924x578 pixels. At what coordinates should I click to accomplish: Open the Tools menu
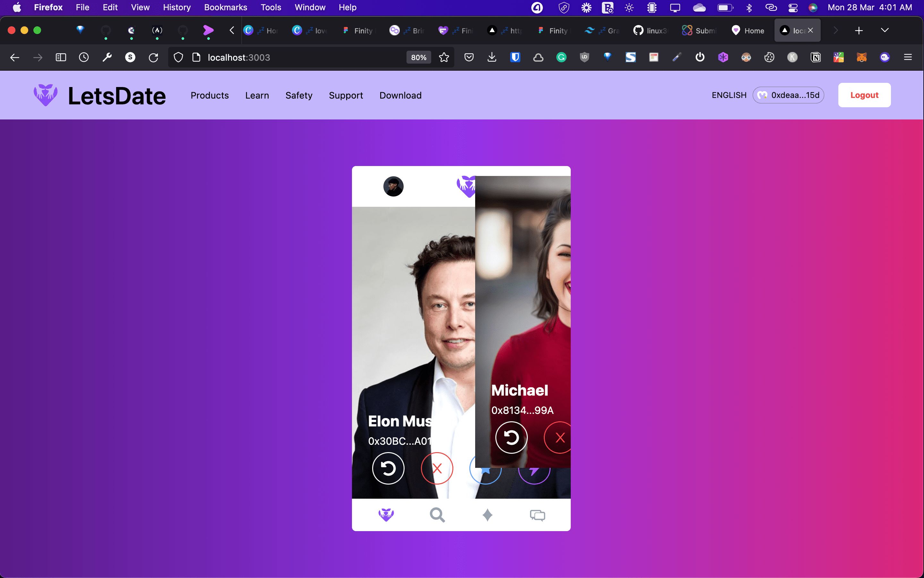tap(271, 7)
